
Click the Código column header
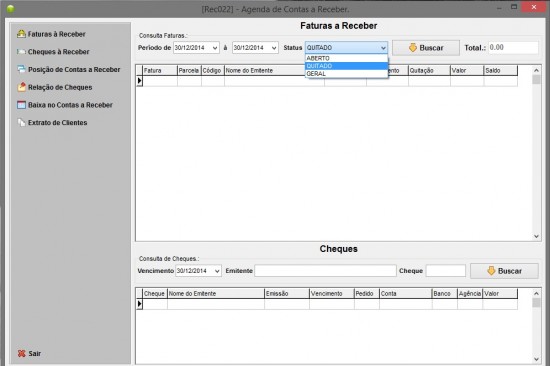pos(213,71)
